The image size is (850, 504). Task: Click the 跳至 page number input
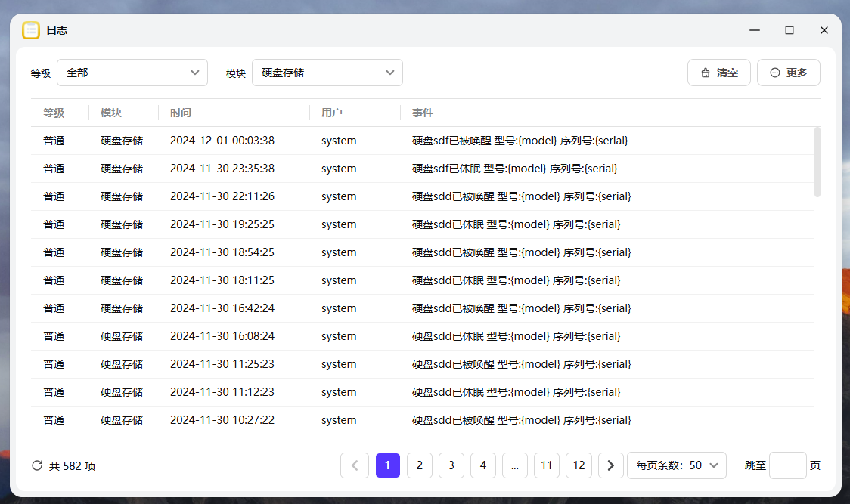click(788, 465)
